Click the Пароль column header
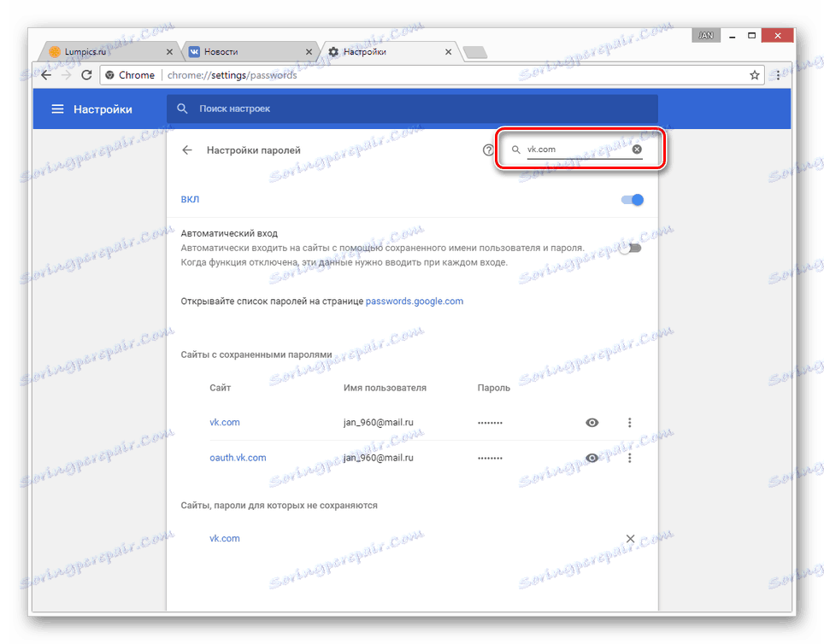 pos(493,388)
